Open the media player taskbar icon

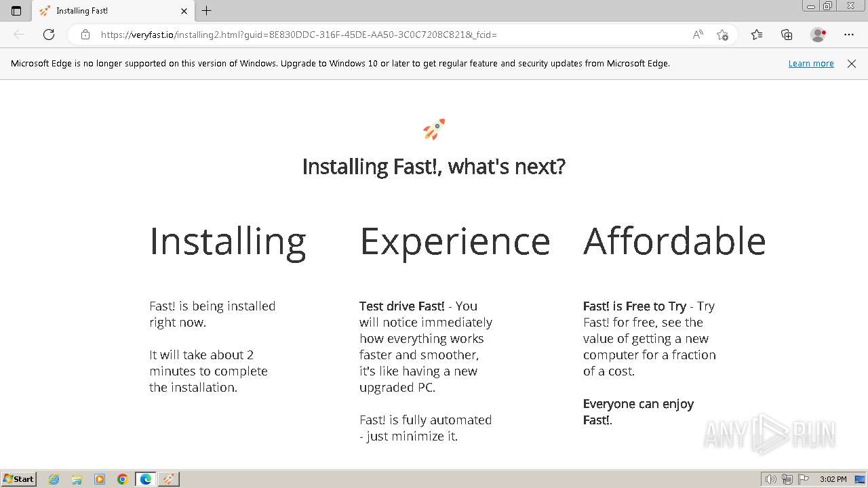100,479
